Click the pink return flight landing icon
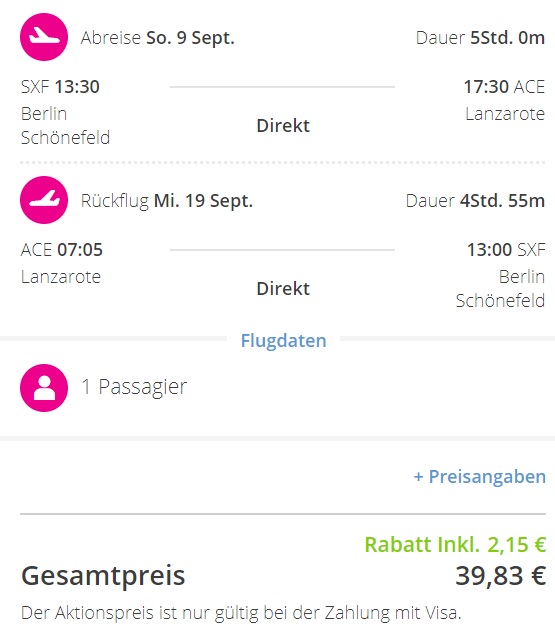The image size is (555, 643). [x=44, y=200]
